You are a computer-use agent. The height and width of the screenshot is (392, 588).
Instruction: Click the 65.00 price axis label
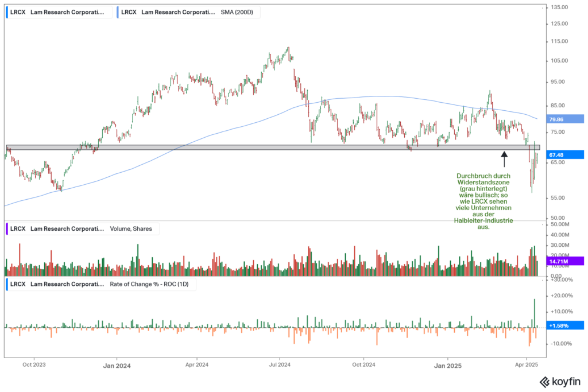tap(557, 162)
